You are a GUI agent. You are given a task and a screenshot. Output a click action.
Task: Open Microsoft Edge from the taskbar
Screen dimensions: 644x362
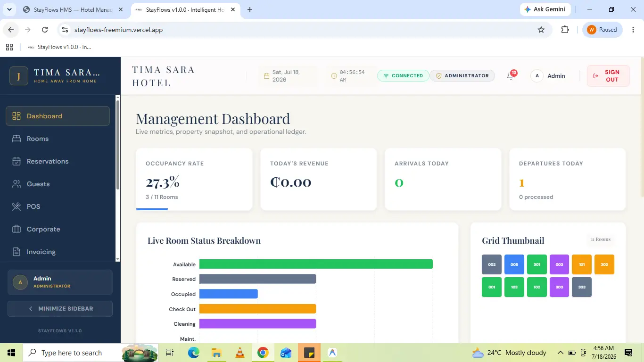coord(193,353)
